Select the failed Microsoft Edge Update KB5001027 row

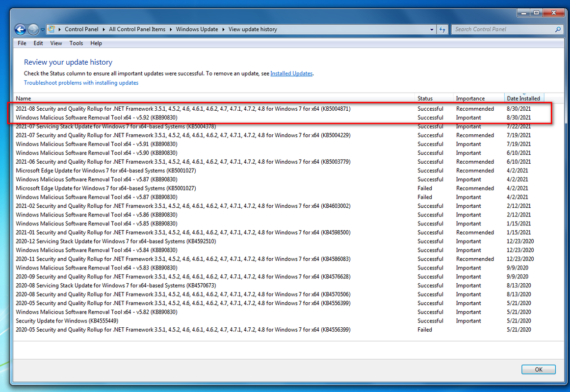[279, 188]
